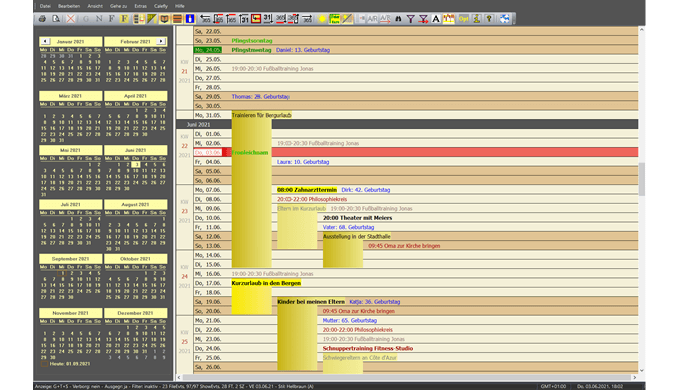Click the horizontal scroll left arrow

click(x=180, y=377)
